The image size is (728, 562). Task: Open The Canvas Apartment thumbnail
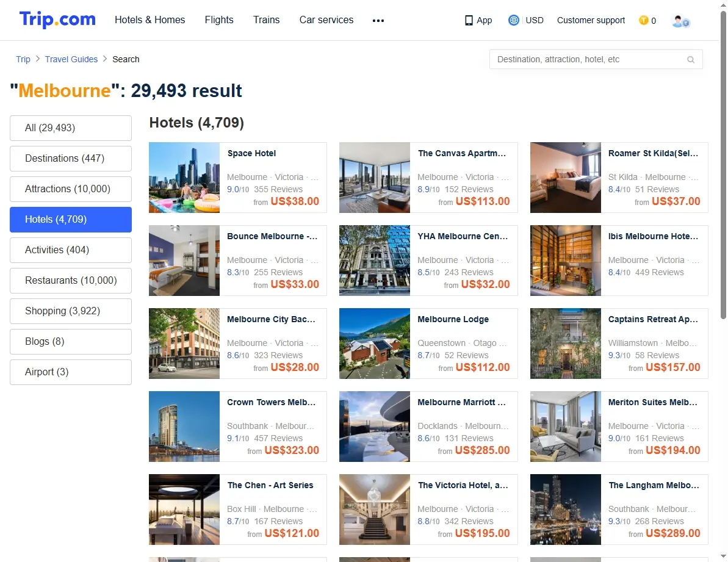click(x=375, y=178)
